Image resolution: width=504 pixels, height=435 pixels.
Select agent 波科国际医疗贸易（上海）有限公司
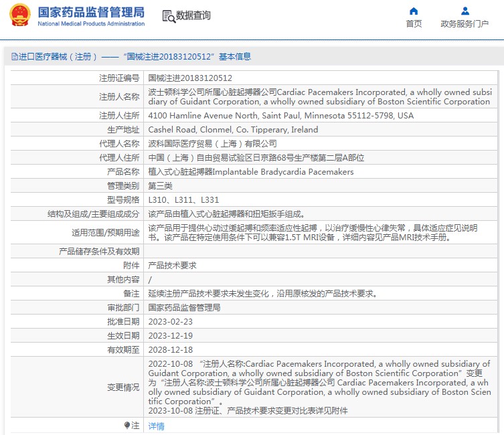[x=212, y=144]
